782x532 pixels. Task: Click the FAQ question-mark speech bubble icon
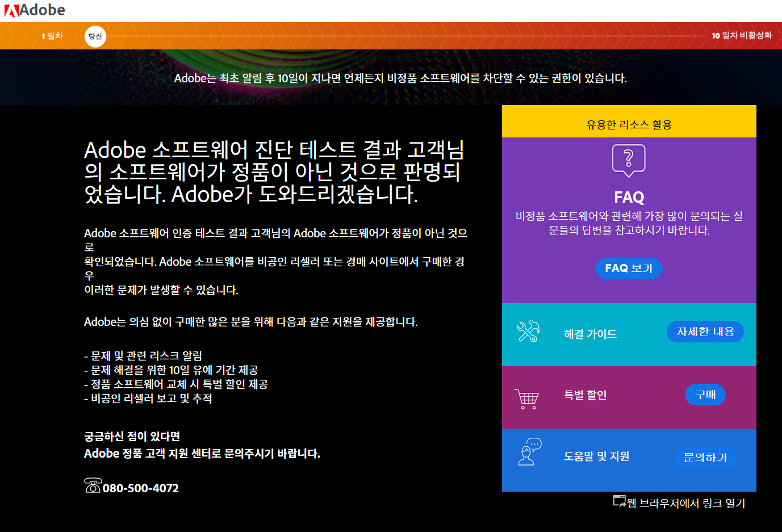coord(629,161)
